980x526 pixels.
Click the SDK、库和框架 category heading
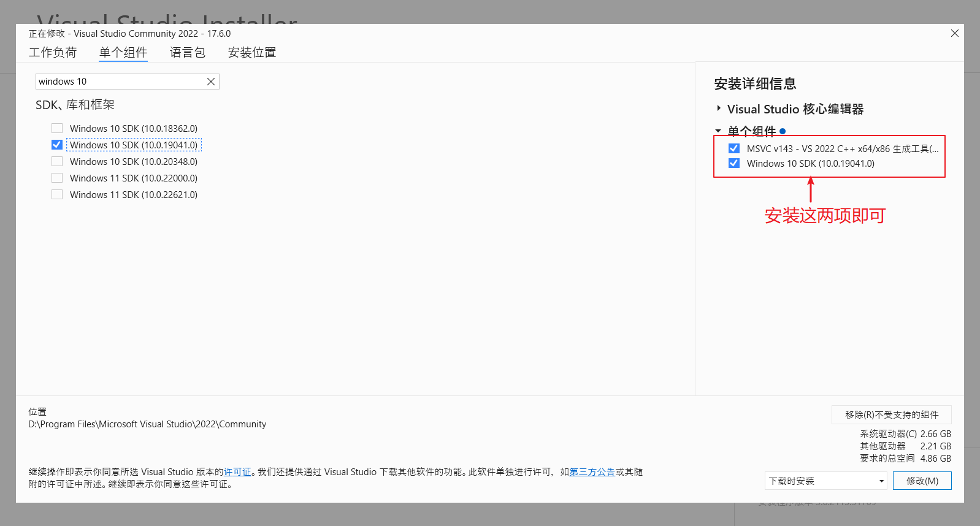click(75, 105)
